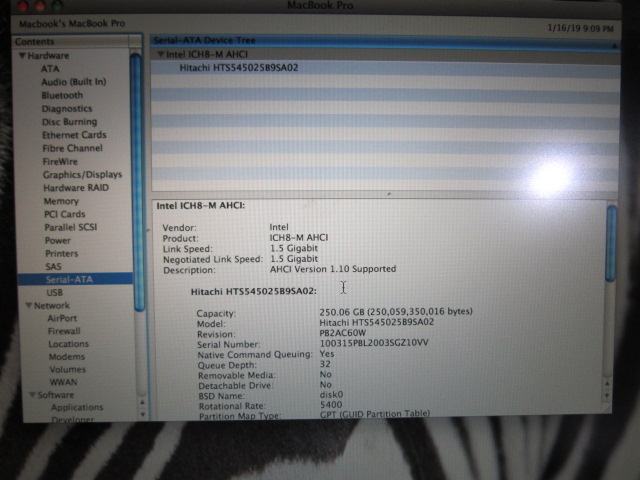Select Audio (Built In) entry
Image resolution: width=640 pixels, height=480 pixels.
click(x=73, y=82)
